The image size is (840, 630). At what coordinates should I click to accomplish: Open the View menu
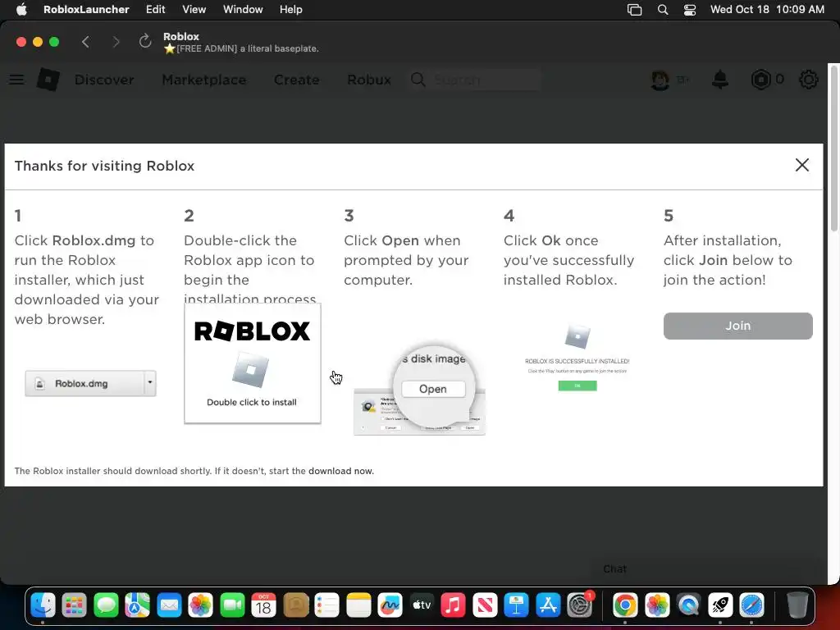[x=194, y=9]
